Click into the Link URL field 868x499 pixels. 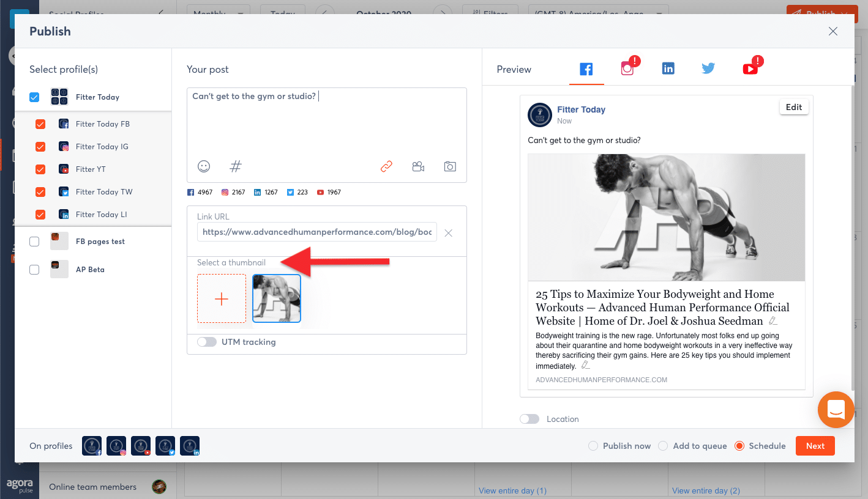click(317, 232)
